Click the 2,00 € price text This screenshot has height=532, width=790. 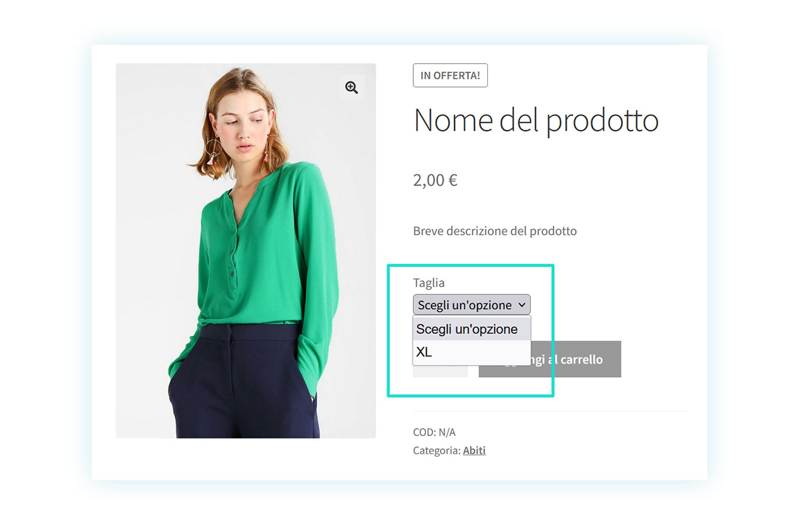point(435,180)
